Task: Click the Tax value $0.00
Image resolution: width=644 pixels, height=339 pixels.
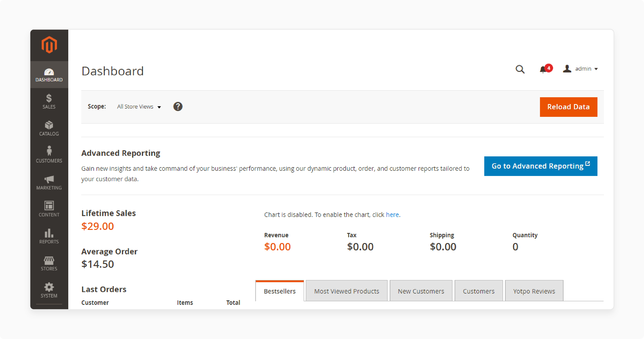Action: click(x=360, y=247)
